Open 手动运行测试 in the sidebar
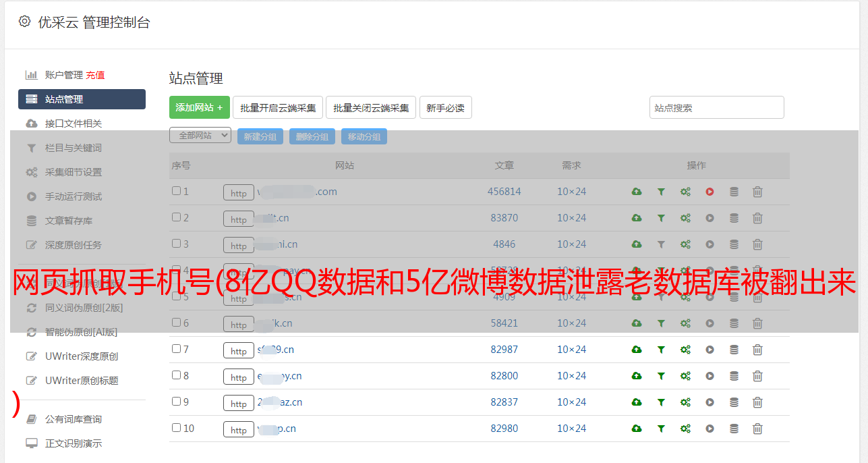 pyautogui.click(x=74, y=196)
